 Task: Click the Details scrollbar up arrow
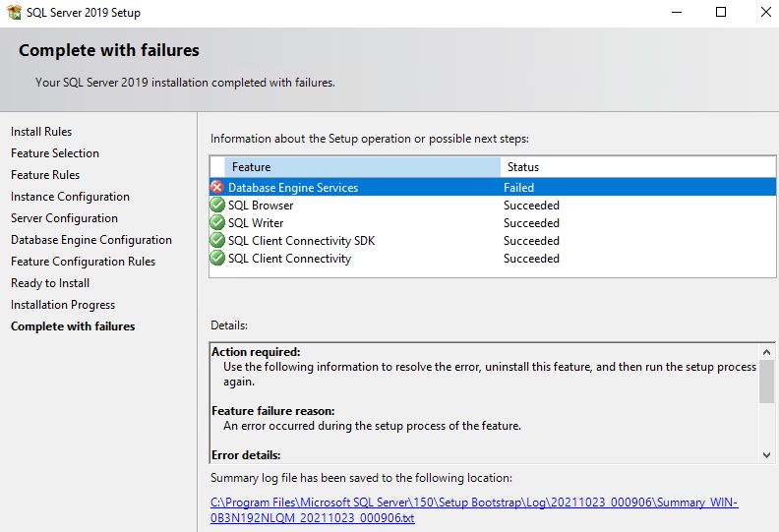pyautogui.click(x=767, y=351)
